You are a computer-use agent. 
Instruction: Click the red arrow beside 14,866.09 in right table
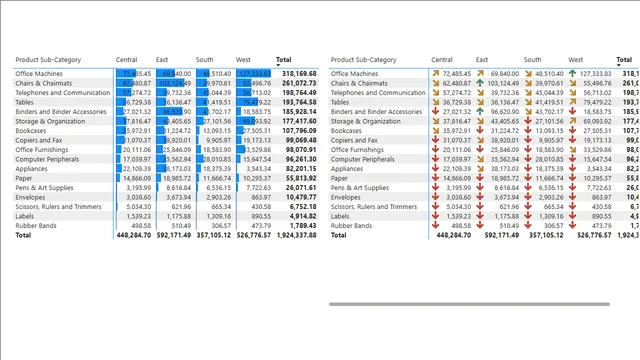click(x=436, y=178)
